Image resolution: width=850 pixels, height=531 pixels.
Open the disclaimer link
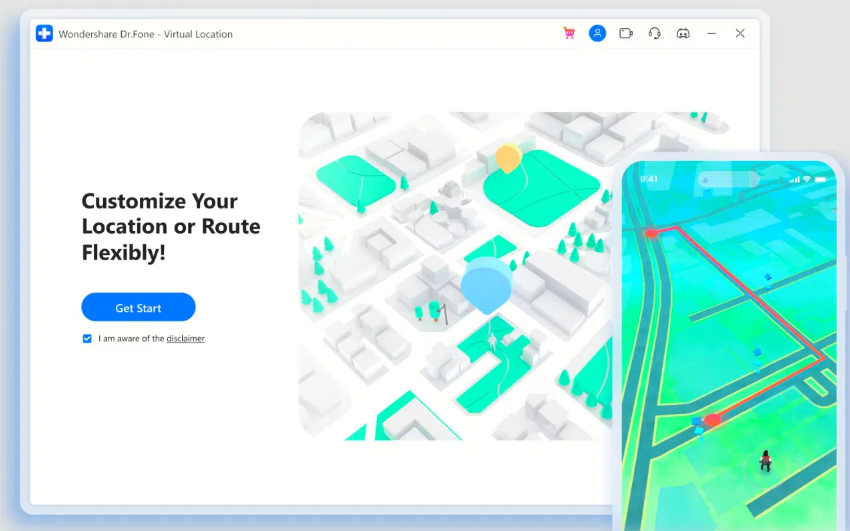tap(185, 339)
